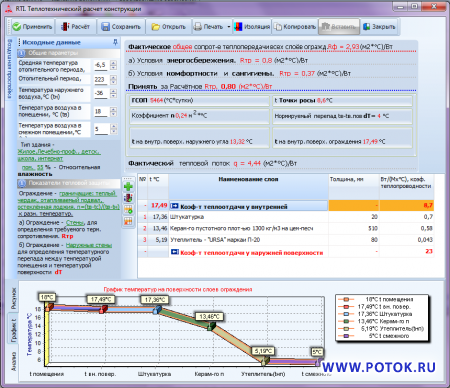Screen dimensions: 450x388
Task: Click the 5,19°C chart data label
Action: point(263,351)
